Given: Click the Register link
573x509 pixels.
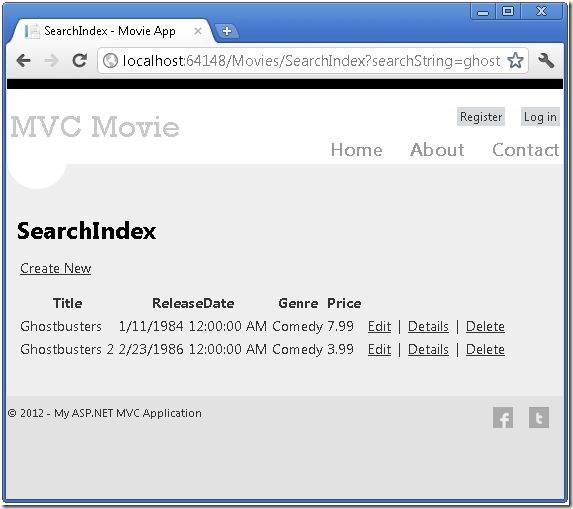Looking at the screenshot, I should point(481,117).
